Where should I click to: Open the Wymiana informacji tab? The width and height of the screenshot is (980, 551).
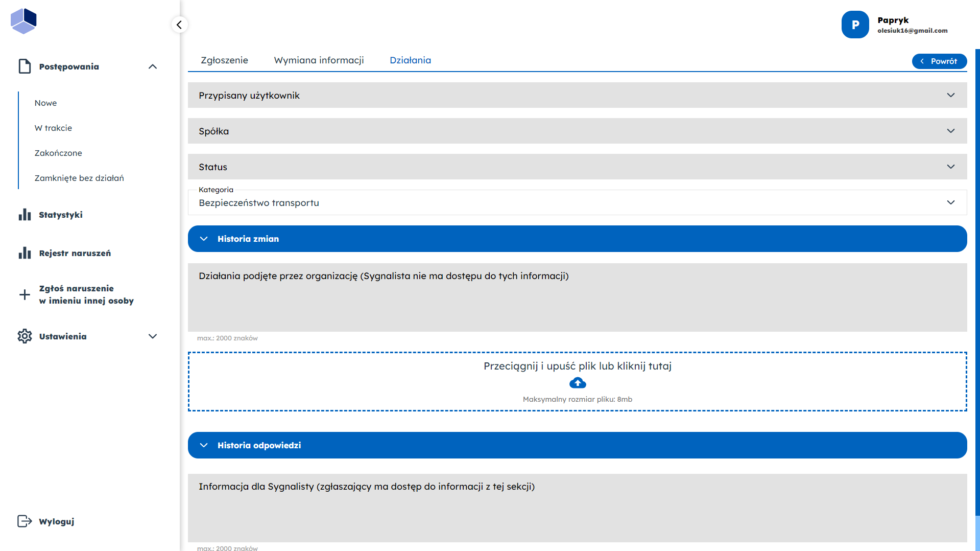click(x=319, y=60)
